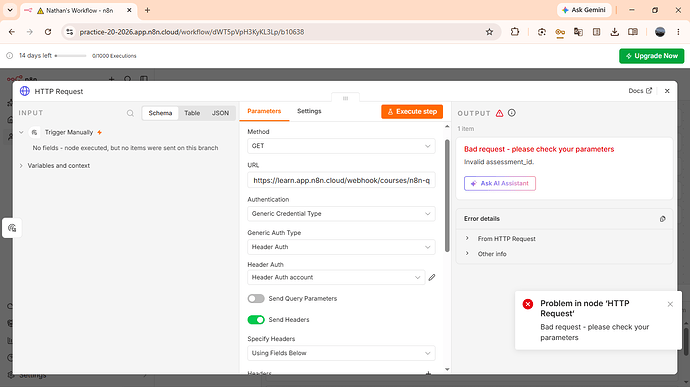Screen dimensions: 690x387
Task: Open the Specify Headers dropdown
Action: coord(341,353)
